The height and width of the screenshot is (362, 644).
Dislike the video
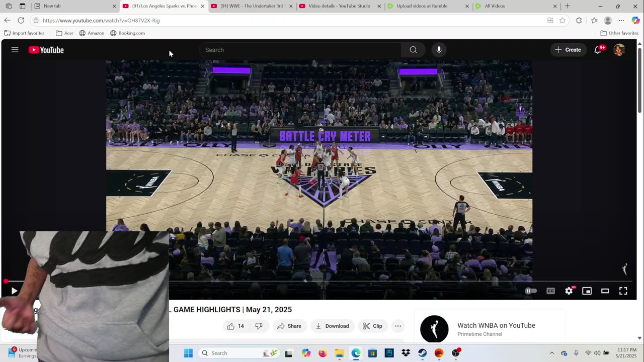coord(259,326)
